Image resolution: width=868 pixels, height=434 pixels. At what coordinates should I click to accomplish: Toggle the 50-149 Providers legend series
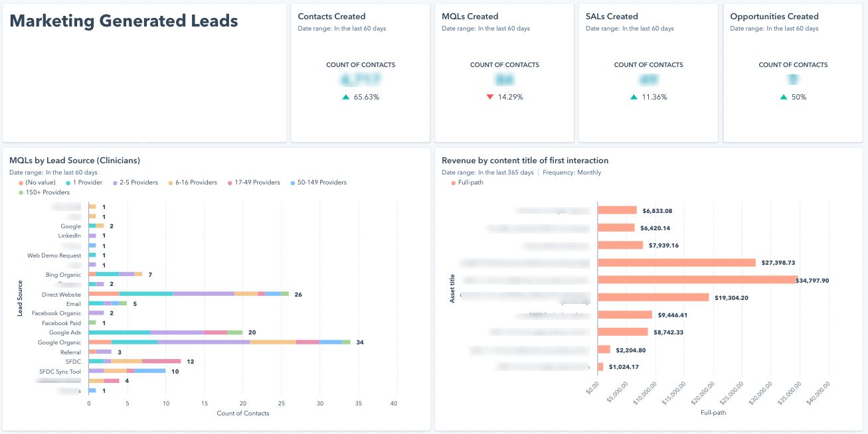(319, 182)
